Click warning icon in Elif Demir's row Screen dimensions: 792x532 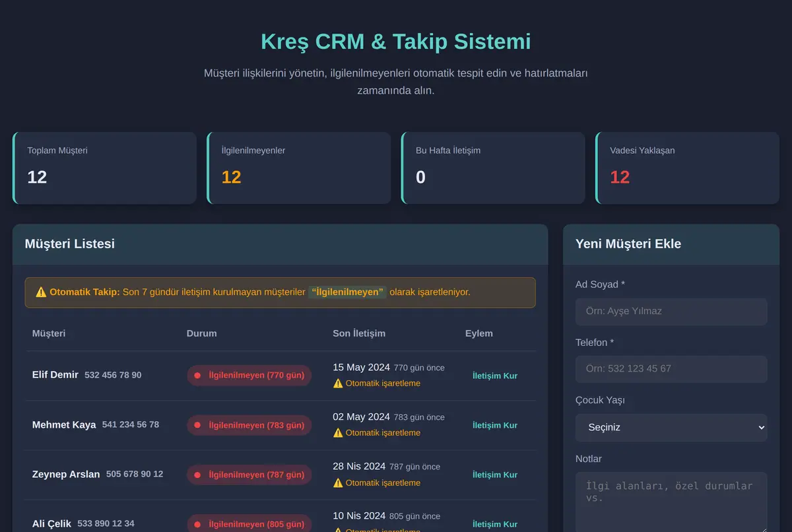point(338,383)
